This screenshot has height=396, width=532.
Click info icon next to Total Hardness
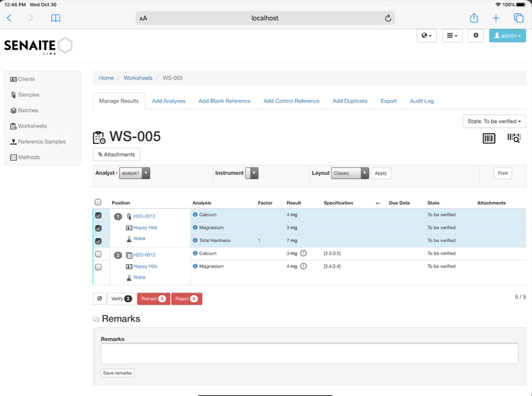(195, 241)
